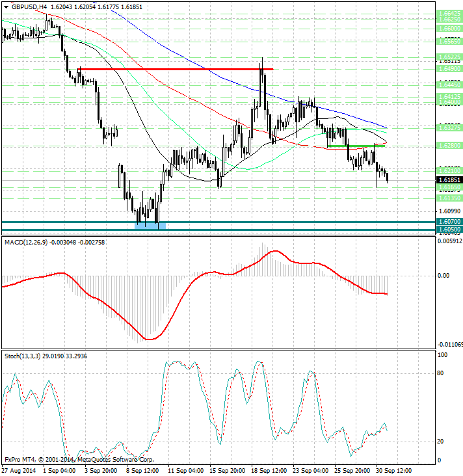Open the chart menu triangle beside GBPUSD,H4
Image resolution: width=463 pixels, height=476 pixels.
pyautogui.click(x=7, y=7)
